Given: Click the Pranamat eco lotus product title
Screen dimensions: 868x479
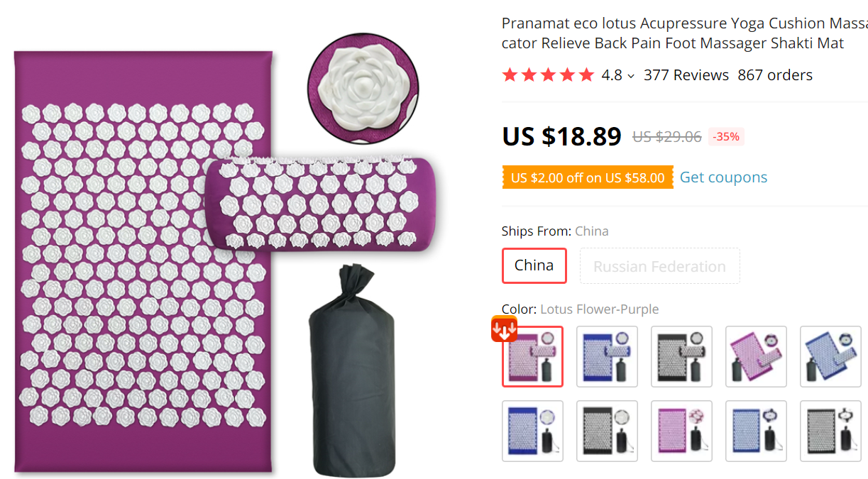Looking at the screenshot, I should [x=684, y=33].
